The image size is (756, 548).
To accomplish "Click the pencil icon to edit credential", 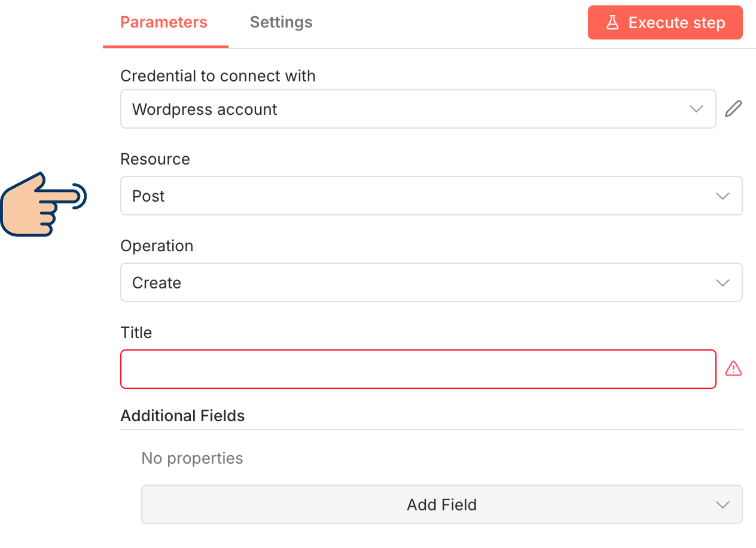I will (x=733, y=109).
